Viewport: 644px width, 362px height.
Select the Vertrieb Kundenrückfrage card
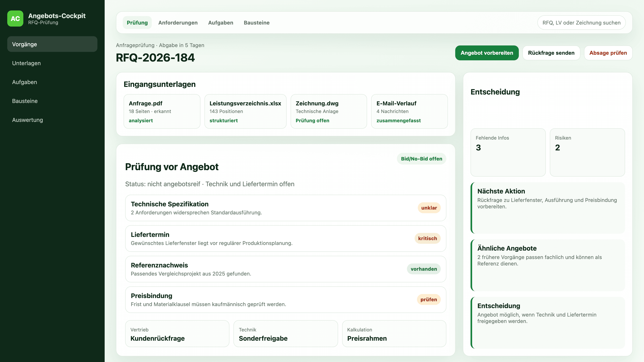pyautogui.click(x=177, y=333)
